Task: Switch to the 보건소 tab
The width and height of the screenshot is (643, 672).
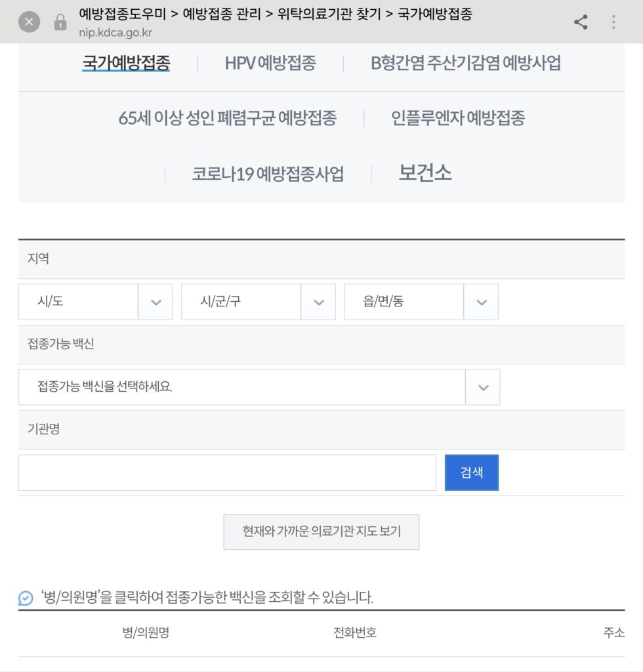Action: (x=425, y=173)
